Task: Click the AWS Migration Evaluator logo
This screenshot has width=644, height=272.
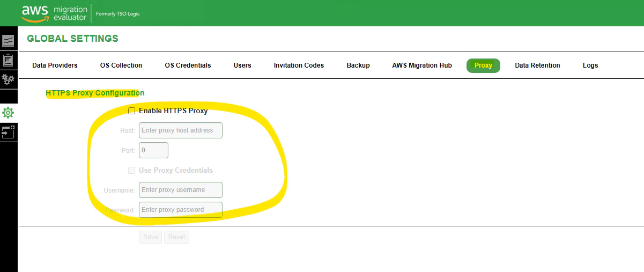Action: (54, 13)
